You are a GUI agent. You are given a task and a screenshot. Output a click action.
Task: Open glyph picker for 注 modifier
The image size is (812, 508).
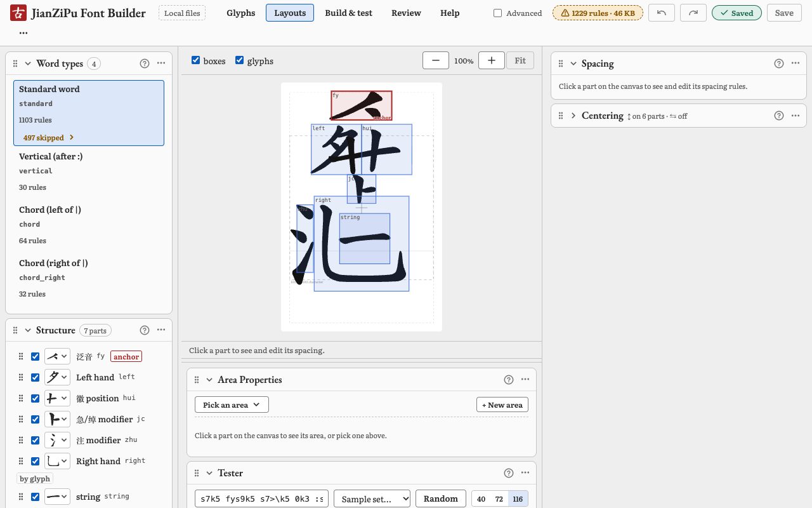(x=57, y=440)
